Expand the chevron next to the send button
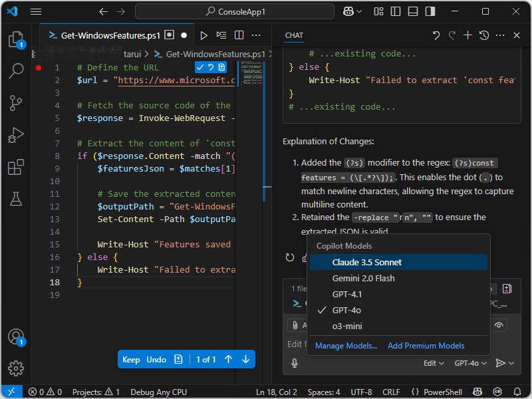The height and width of the screenshot is (399, 532). pos(512,362)
